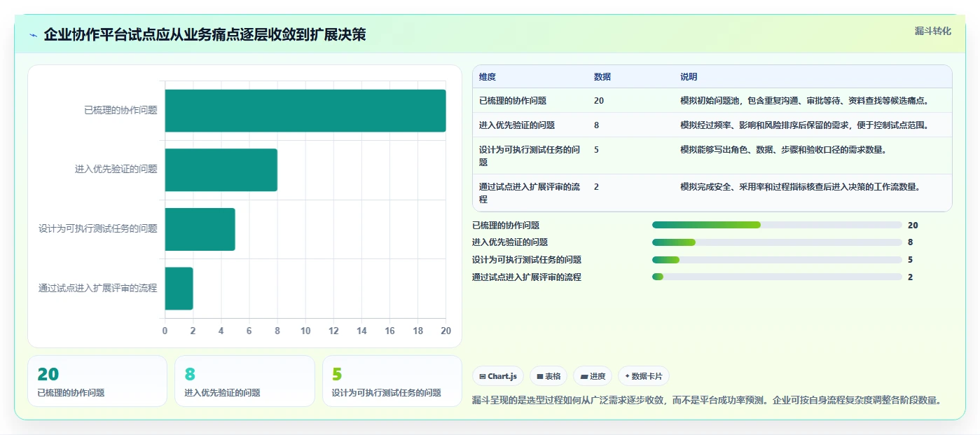This screenshot has height=435, width=980.
Task: Click progress label 进入优先验证的问题
Action: click(510, 242)
